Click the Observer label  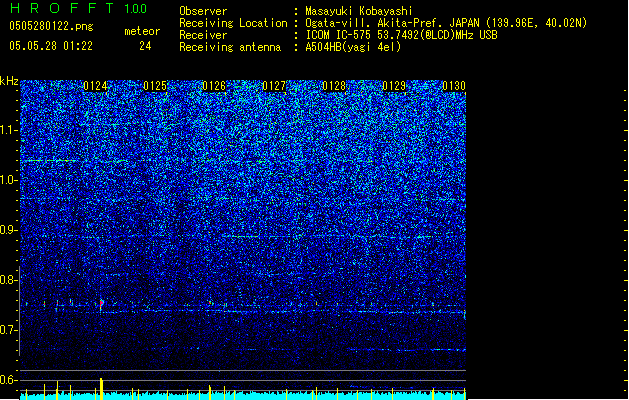[x=203, y=11]
